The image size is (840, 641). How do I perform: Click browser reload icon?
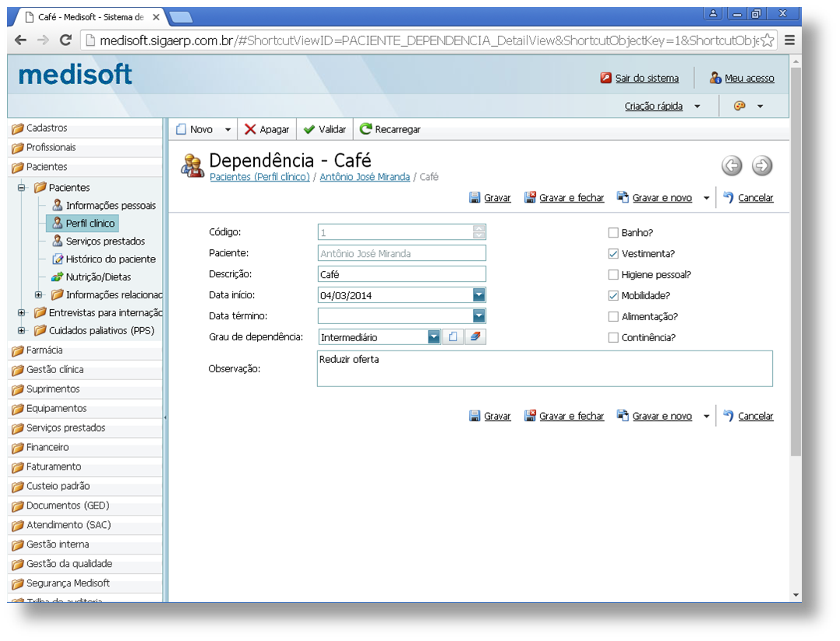[x=66, y=41]
